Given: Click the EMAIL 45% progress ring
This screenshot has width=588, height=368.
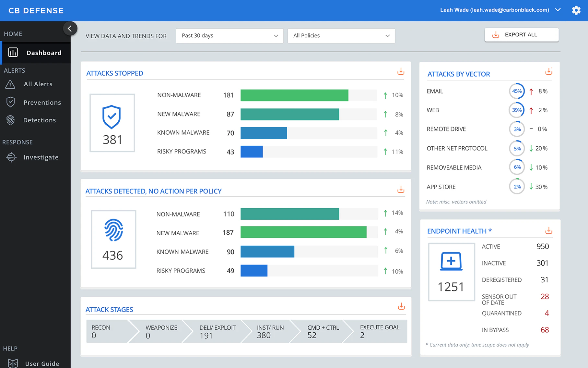Looking at the screenshot, I should (x=517, y=91).
